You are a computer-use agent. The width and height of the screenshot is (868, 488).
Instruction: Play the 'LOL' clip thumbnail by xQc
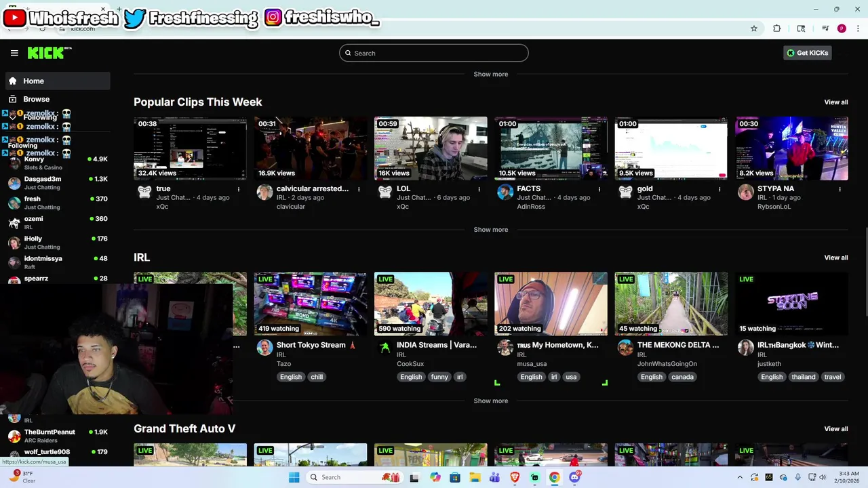(431, 148)
